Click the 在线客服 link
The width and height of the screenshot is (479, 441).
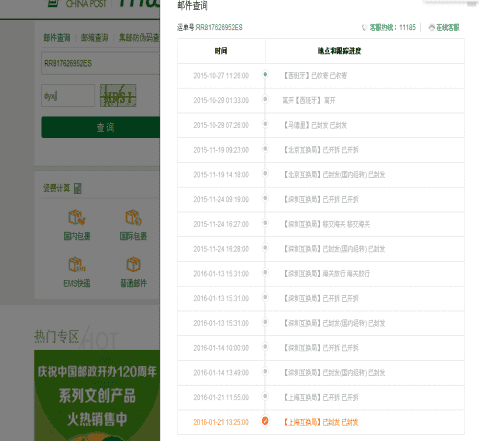pyautogui.click(x=448, y=28)
